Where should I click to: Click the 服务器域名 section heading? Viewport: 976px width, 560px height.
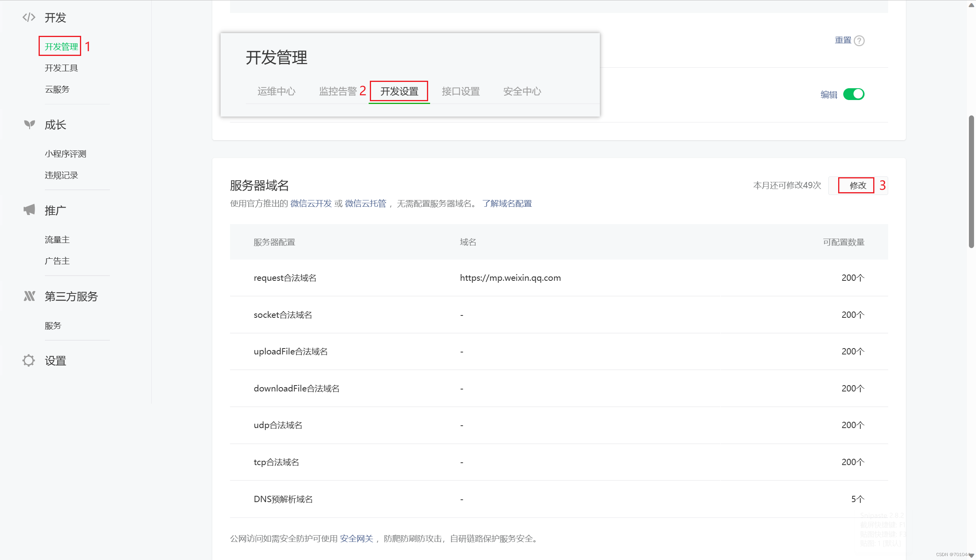click(259, 185)
